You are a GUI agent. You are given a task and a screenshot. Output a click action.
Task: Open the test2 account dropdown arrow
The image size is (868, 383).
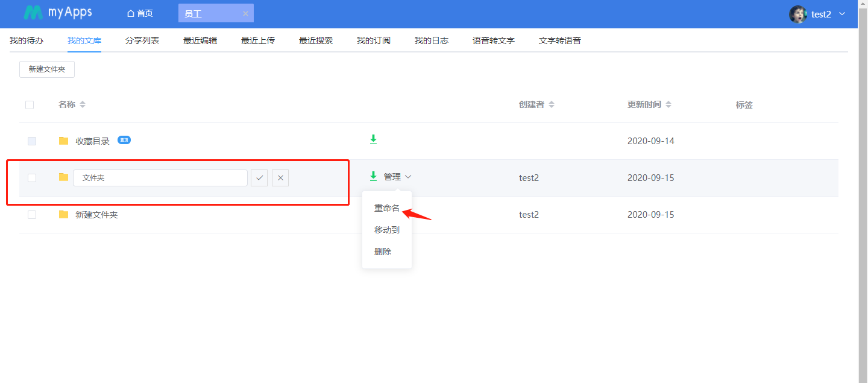(x=842, y=14)
